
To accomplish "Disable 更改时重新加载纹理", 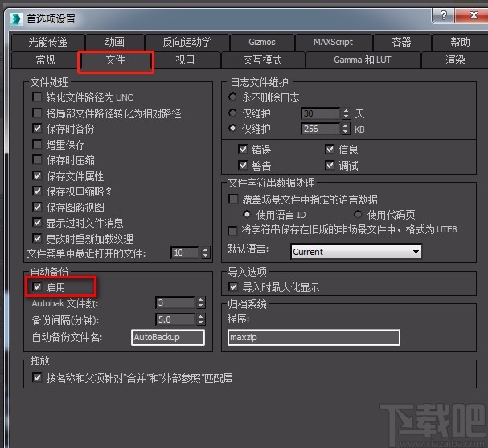I will pyautogui.click(x=37, y=239).
